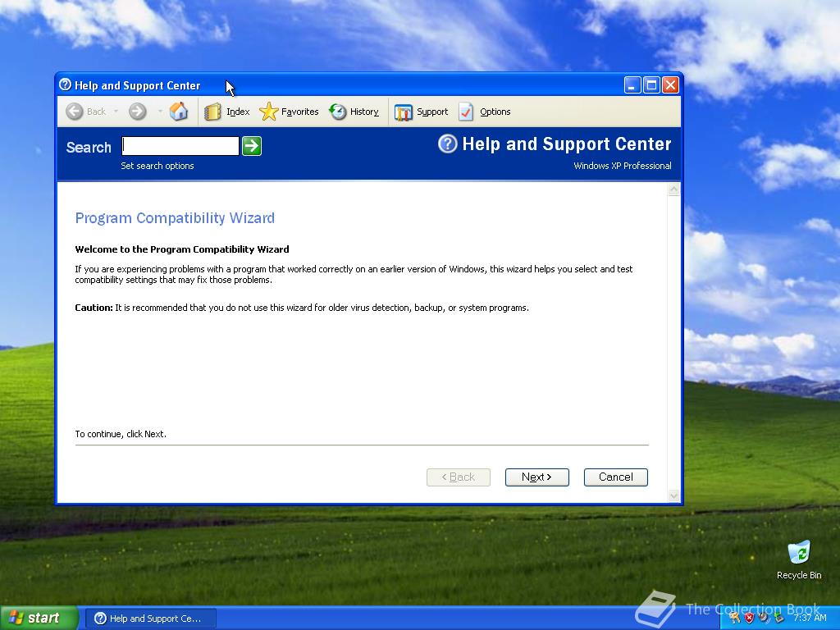Open Favorites star icon
Screen dimensions: 840x630
click(268, 112)
